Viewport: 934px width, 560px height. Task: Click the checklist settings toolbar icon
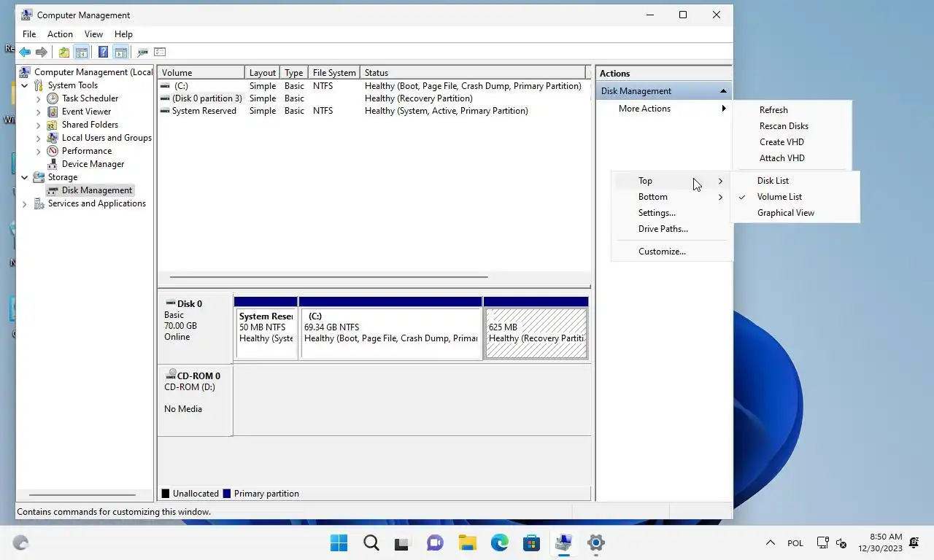(160, 52)
